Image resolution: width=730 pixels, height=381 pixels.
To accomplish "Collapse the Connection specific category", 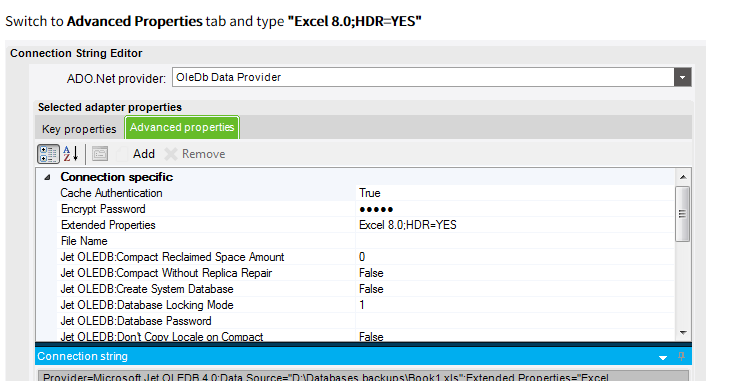I will pos(47,177).
